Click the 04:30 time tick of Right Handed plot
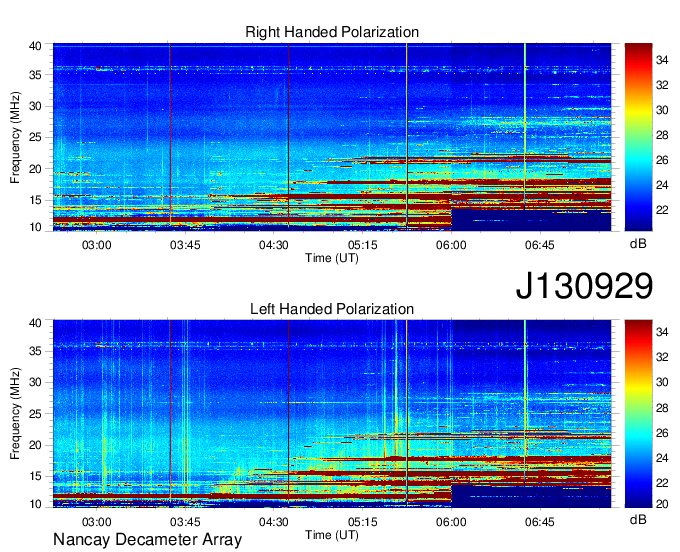680x552 pixels. (x=274, y=245)
